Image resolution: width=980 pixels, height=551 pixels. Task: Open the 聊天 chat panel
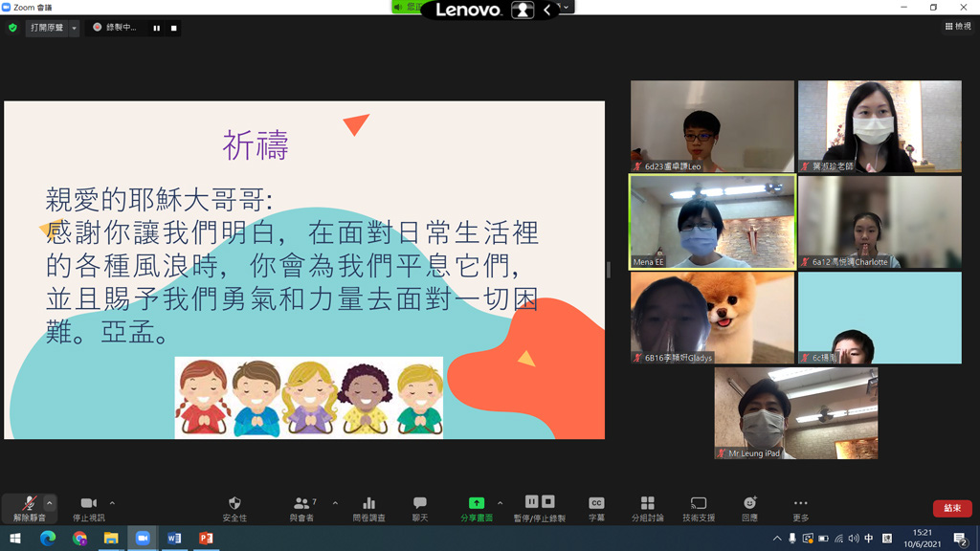[x=419, y=508]
